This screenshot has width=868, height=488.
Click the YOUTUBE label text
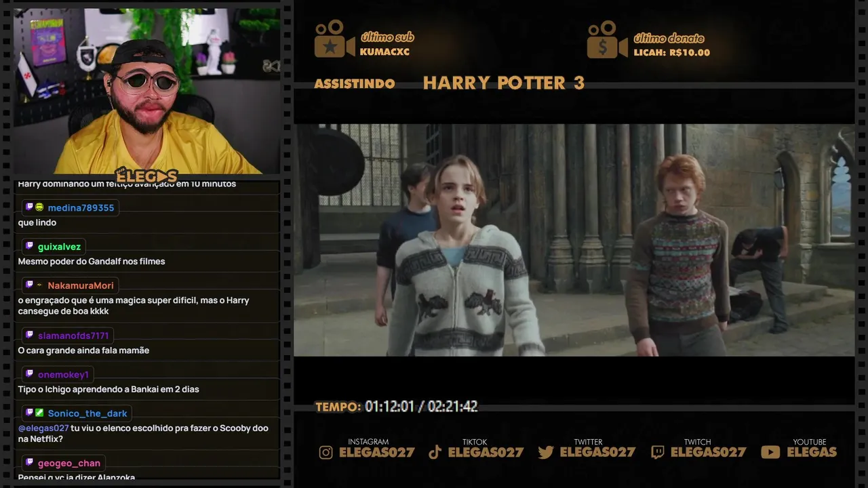pyautogui.click(x=809, y=442)
